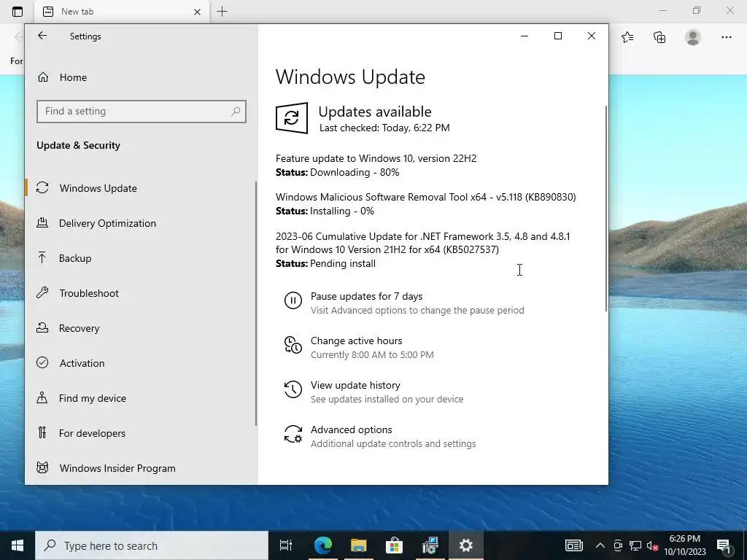Click the Advanced options gear-sync icon

293,435
